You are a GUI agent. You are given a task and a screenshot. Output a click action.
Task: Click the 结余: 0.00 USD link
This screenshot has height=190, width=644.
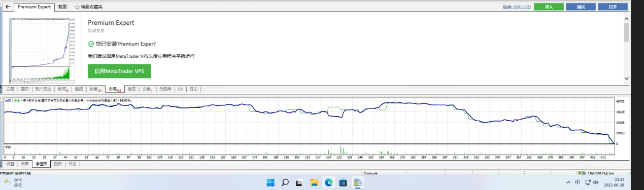coord(516,7)
